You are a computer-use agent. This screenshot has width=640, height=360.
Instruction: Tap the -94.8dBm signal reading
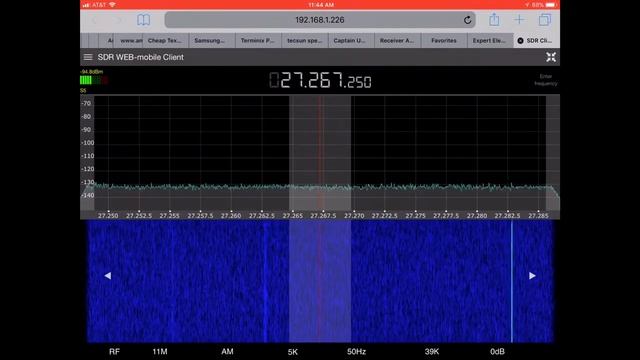91,71
